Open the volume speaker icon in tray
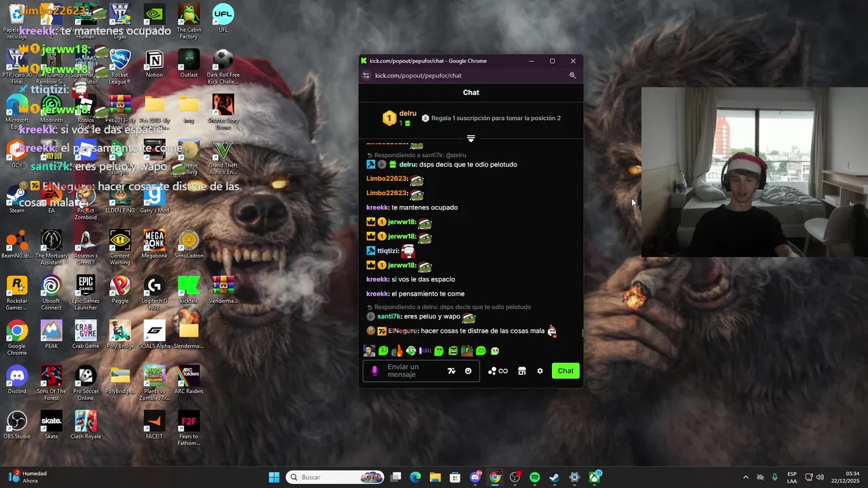The width and height of the screenshot is (868, 488). tap(820, 477)
